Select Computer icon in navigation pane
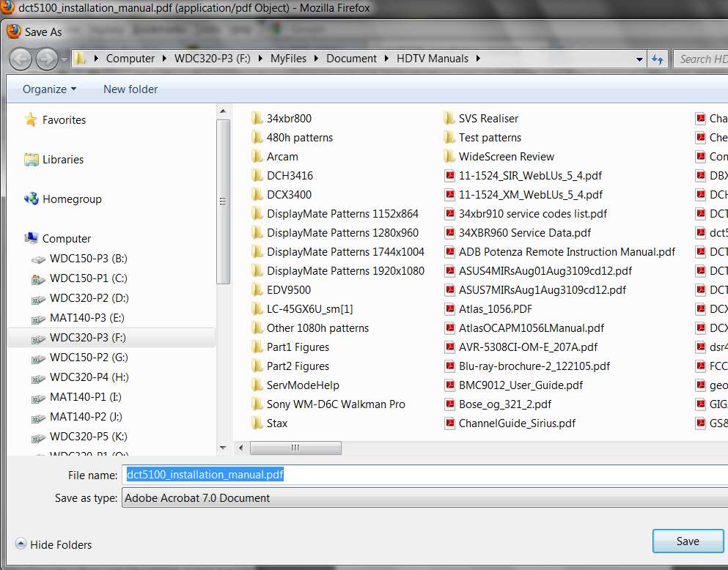The height and width of the screenshot is (570, 728). (x=31, y=238)
